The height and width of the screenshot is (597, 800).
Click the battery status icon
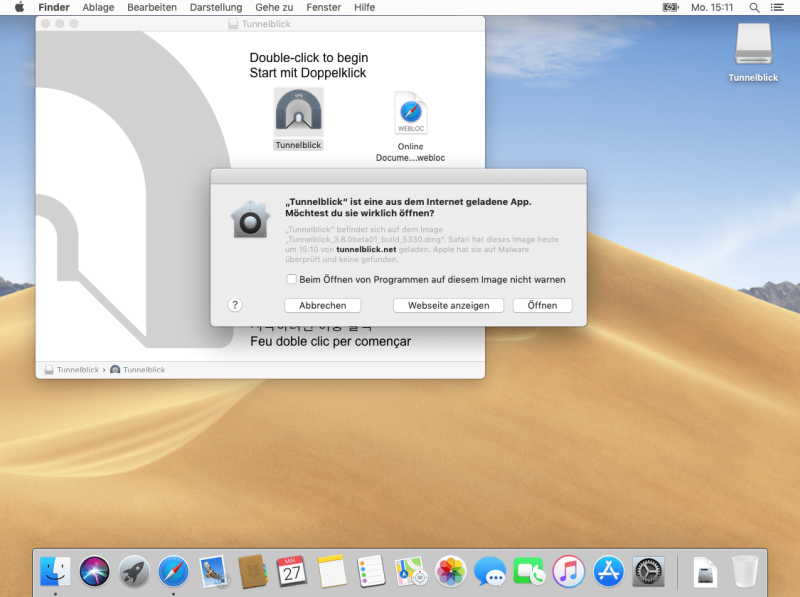pos(672,8)
